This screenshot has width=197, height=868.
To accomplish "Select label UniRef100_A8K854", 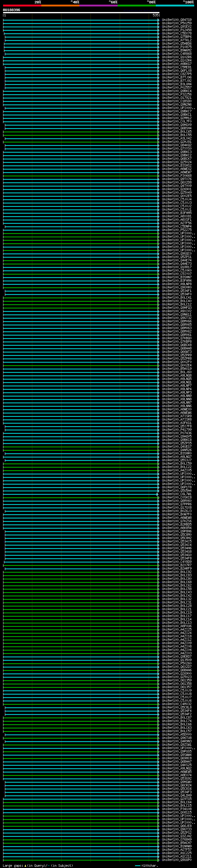I will coord(176,528).
